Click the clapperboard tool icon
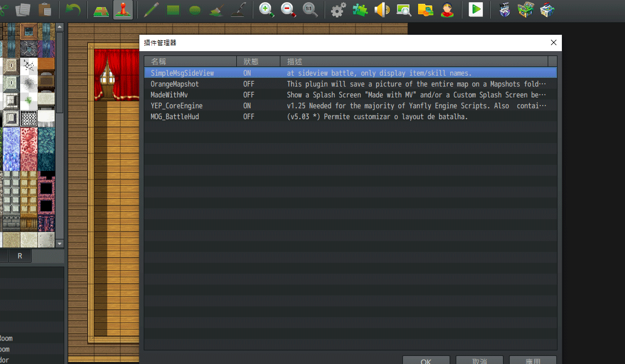This screenshot has width=625, height=364. pyautogui.click(x=504, y=10)
